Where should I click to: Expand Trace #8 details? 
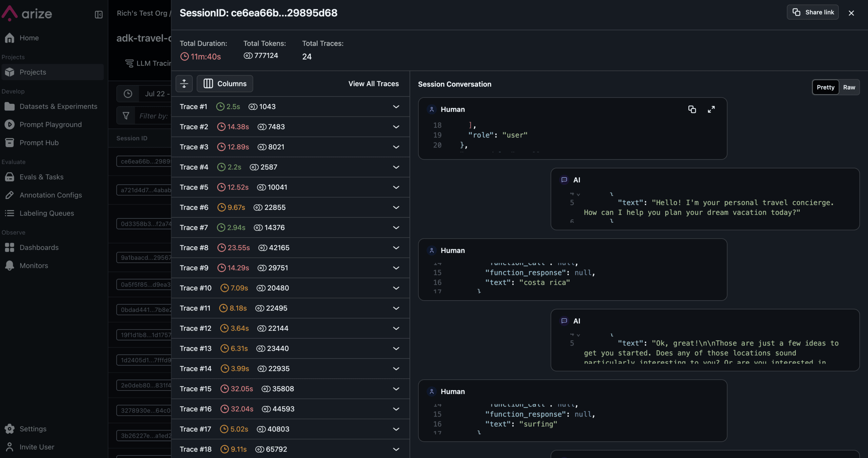coord(396,248)
